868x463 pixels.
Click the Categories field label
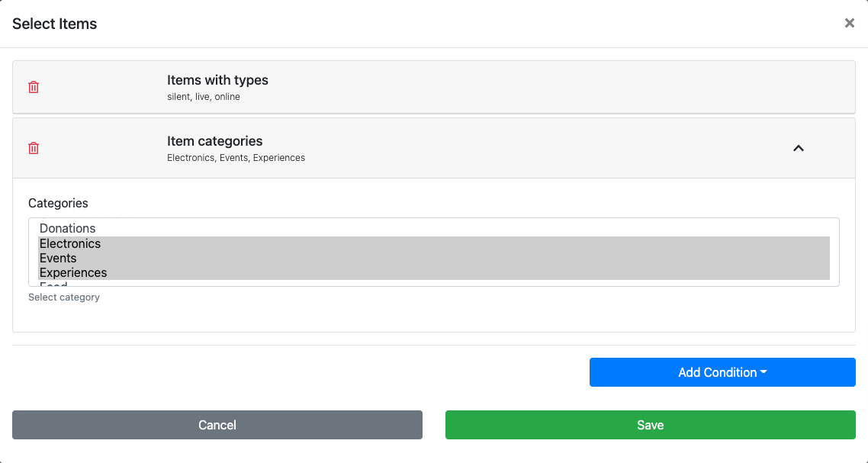[58, 203]
